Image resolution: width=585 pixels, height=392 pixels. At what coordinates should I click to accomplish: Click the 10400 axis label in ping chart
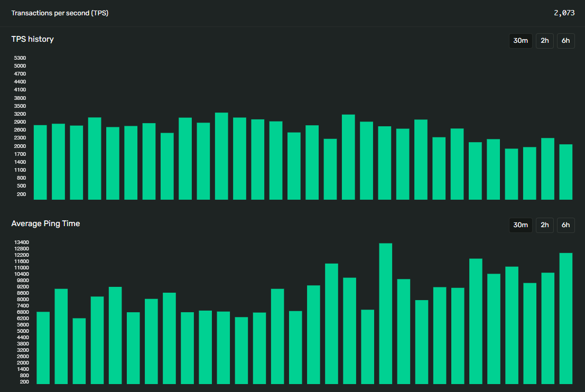pos(22,274)
